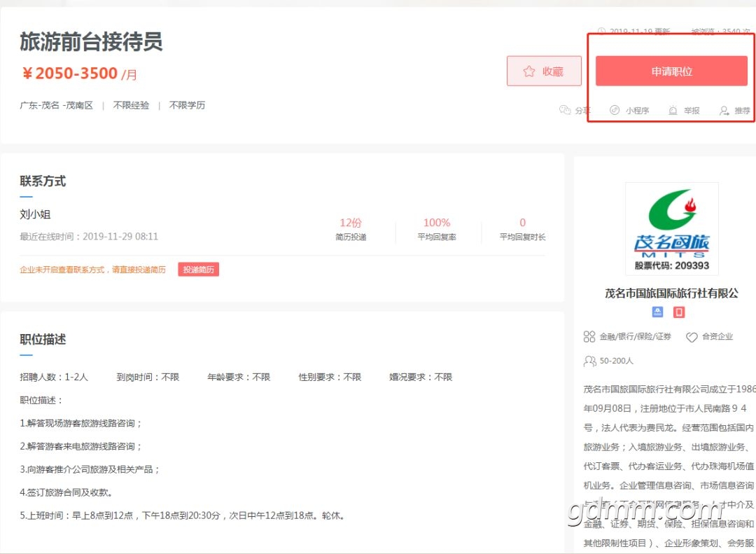The image size is (756, 554).
Task: Click the salary ¥2050-3500 /月
Action: pyautogui.click(x=79, y=74)
